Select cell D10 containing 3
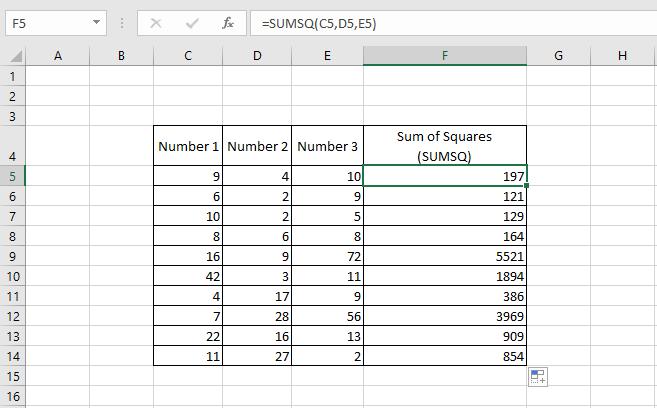The height and width of the screenshot is (408, 657). tap(257, 276)
